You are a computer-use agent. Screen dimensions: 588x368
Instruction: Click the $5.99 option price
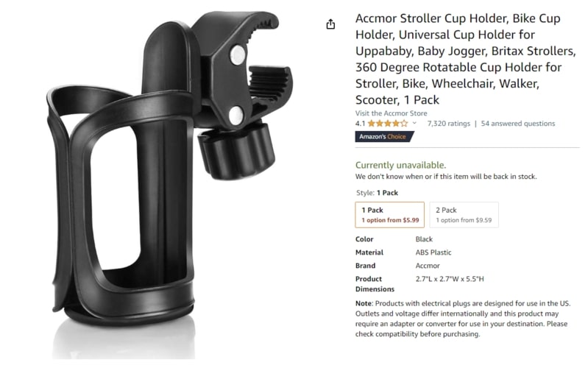(411, 220)
